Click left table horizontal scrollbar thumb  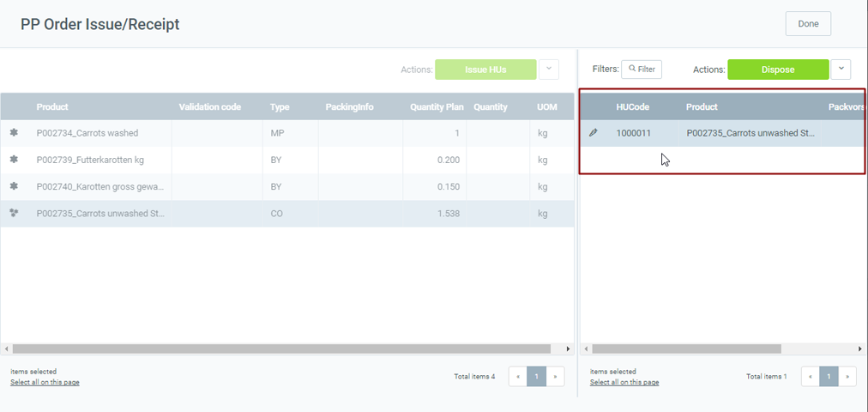point(281,348)
